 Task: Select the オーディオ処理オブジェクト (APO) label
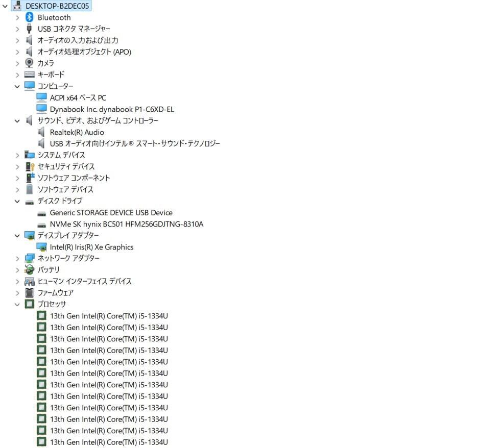84,52
